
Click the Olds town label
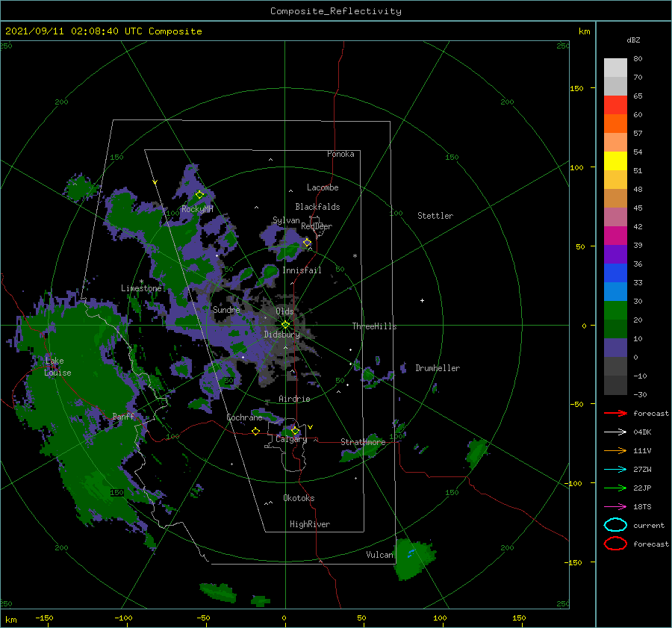(284, 311)
